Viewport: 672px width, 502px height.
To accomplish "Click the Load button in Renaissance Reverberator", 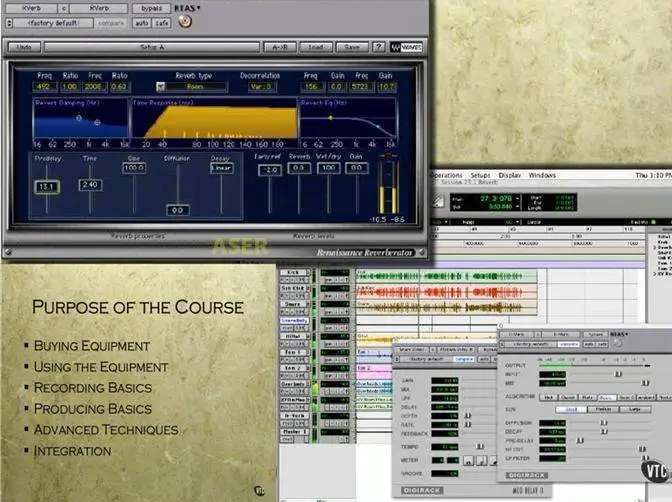I will pyautogui.click(x=316, y=47).
